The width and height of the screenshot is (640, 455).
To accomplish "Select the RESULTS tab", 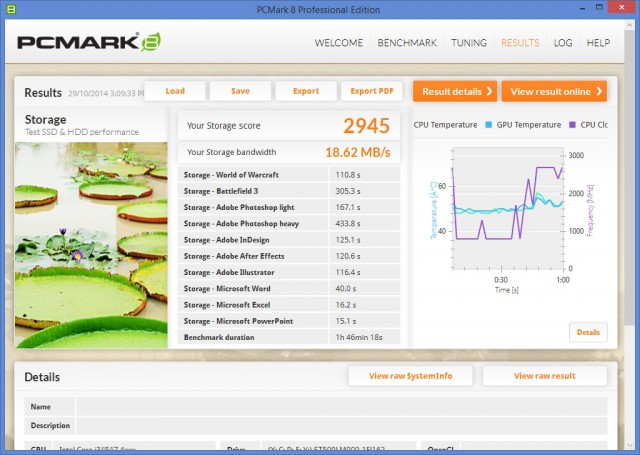I will coord(520,43).
